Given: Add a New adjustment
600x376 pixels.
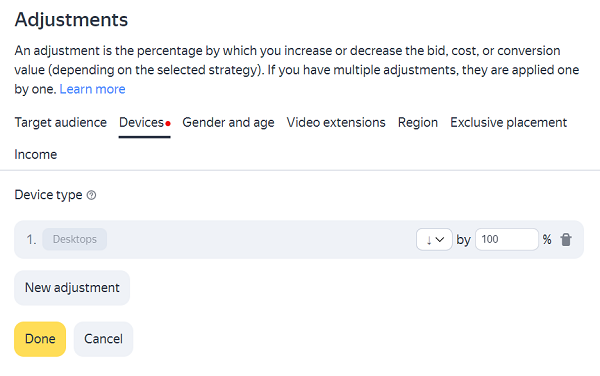Looking at the screenshot, I should [x=72, y=288].
